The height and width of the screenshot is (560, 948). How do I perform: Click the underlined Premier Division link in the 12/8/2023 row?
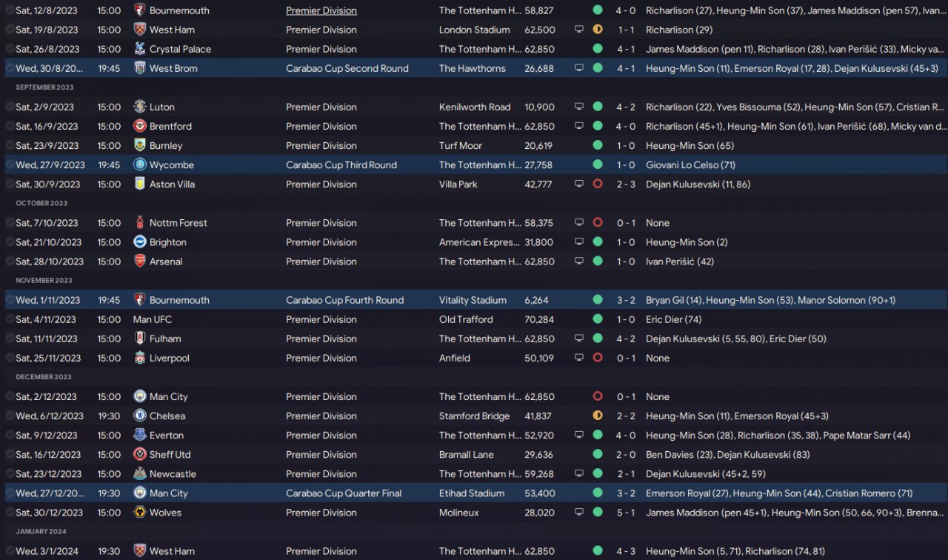pyautogui.click(x=321, y=10)
